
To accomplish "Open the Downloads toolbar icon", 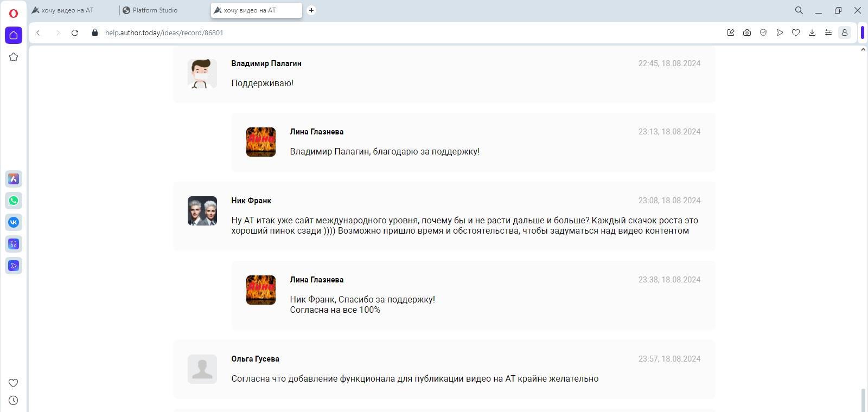I will click(x=812, y=33).
